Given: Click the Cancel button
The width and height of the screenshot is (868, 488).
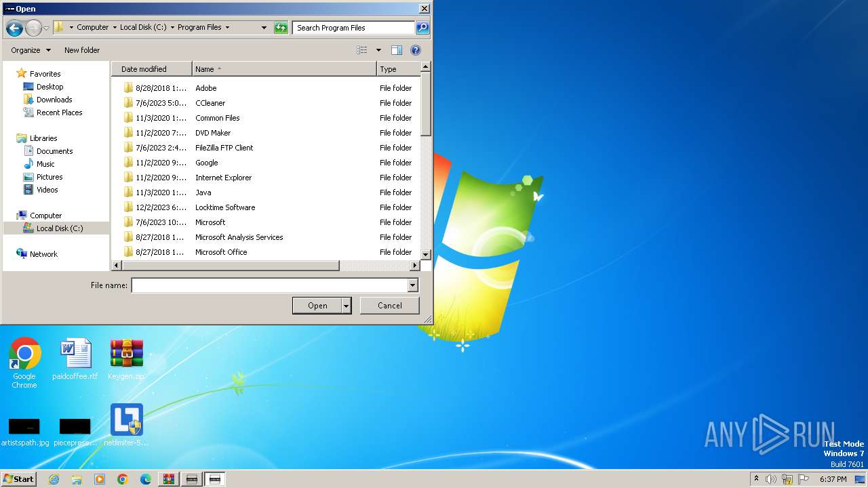Looking at the screenshot, I should [x=390, y=306].
